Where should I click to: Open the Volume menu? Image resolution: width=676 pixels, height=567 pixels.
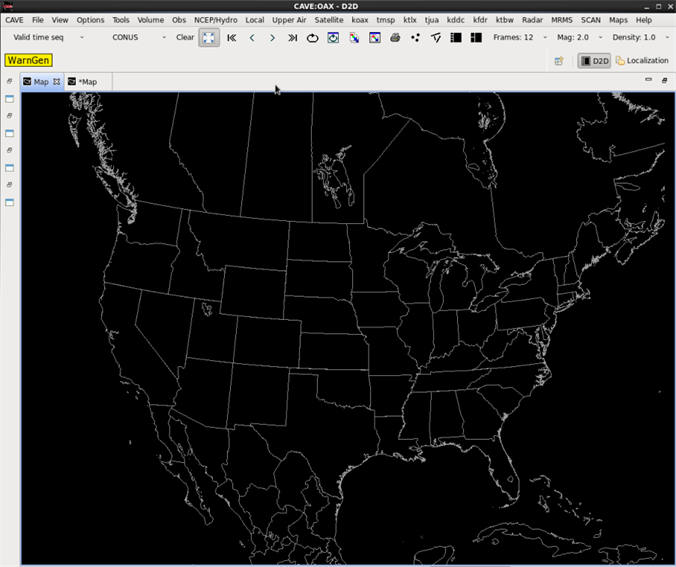click(150, 20)
